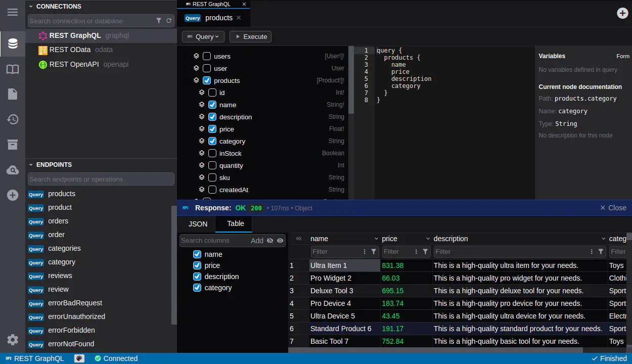Open the query history icon in sidebar
Screen dimensions: 632x364
pos(13,120)
